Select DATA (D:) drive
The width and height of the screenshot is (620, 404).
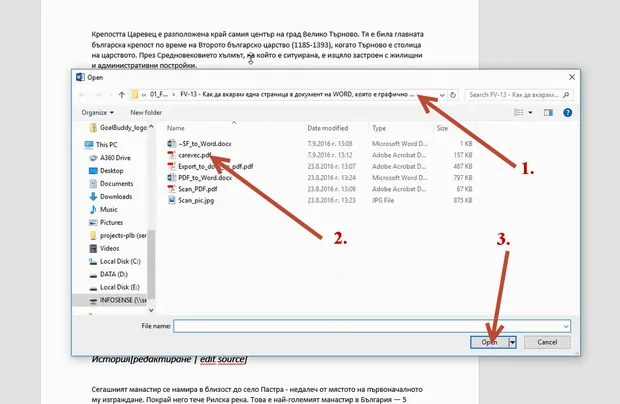[113, 274]
